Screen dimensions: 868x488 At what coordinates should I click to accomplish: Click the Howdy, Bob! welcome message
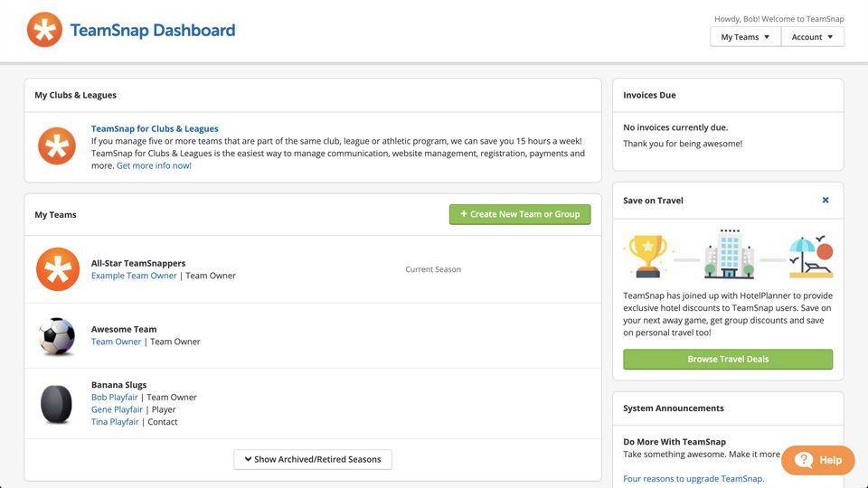tap(779, 19)
